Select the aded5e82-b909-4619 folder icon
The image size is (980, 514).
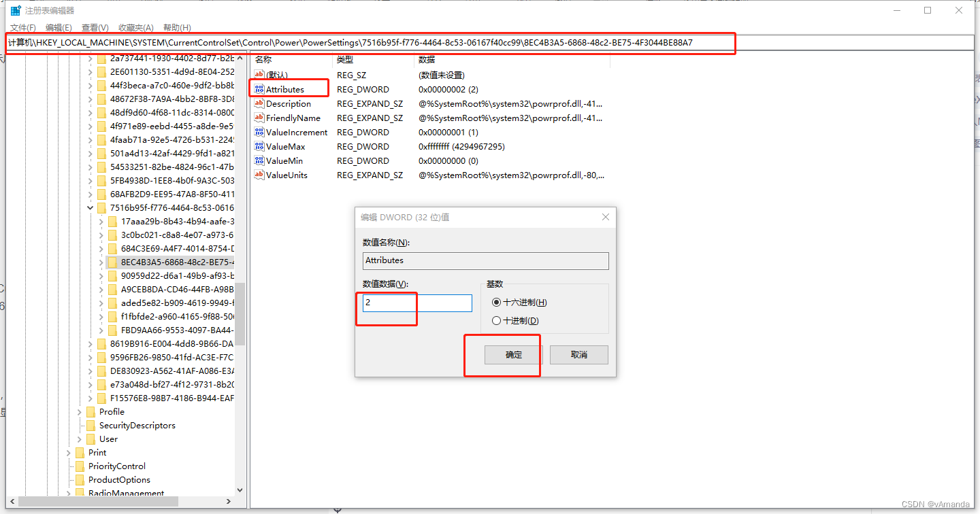pyautogui.click(x=113, y=303)
